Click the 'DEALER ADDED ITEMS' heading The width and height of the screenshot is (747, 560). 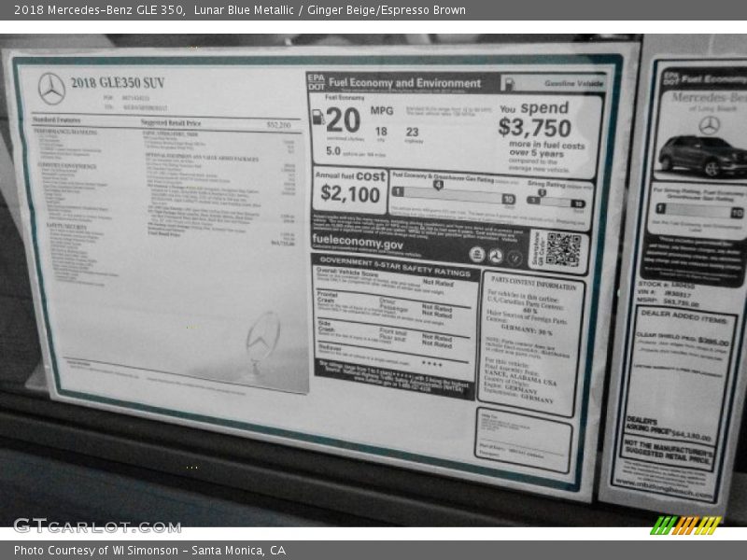click(x=684, y=317)
